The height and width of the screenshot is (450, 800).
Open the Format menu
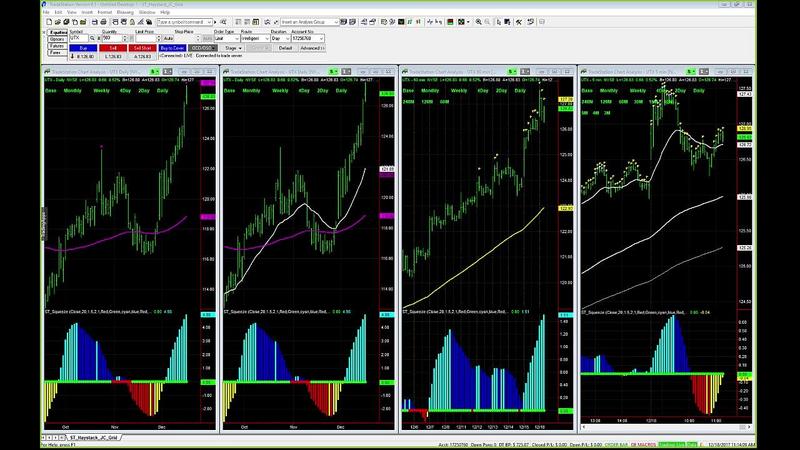click(105, 12)
